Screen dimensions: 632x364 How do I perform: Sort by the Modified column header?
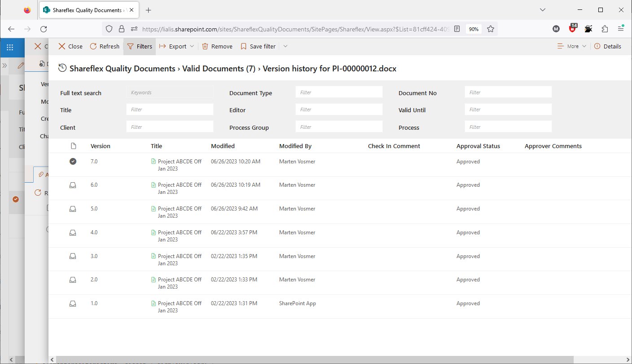[223, 146]
